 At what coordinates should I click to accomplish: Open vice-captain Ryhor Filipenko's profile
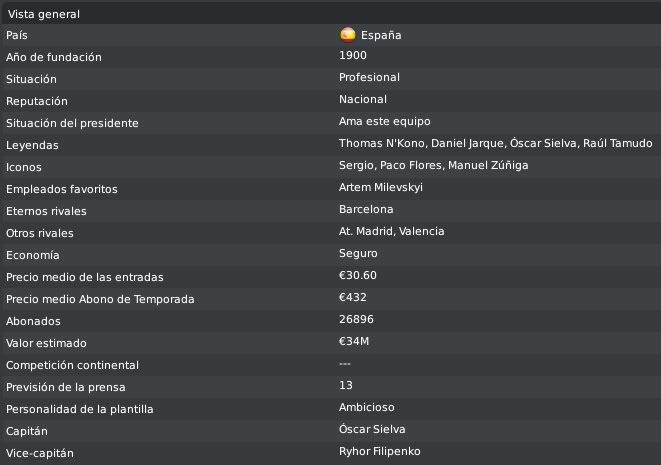(379, 452)
